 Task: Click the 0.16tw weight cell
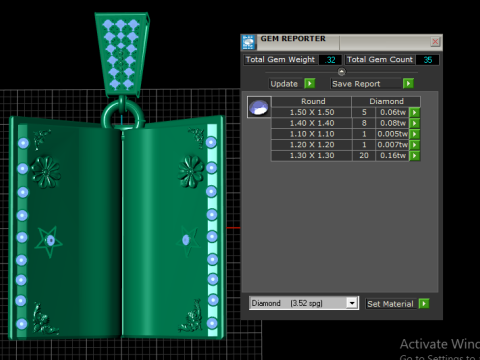point(392,156)
